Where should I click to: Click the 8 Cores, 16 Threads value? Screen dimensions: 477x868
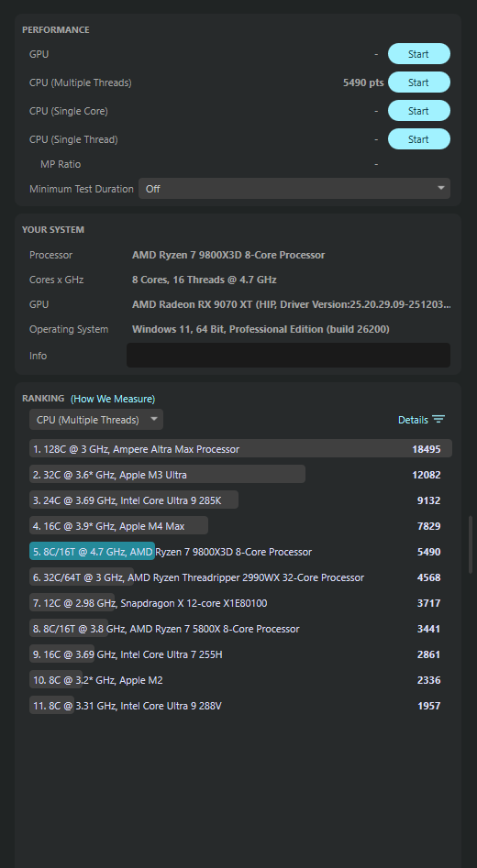pyautogui.click(x=204, y=280)
